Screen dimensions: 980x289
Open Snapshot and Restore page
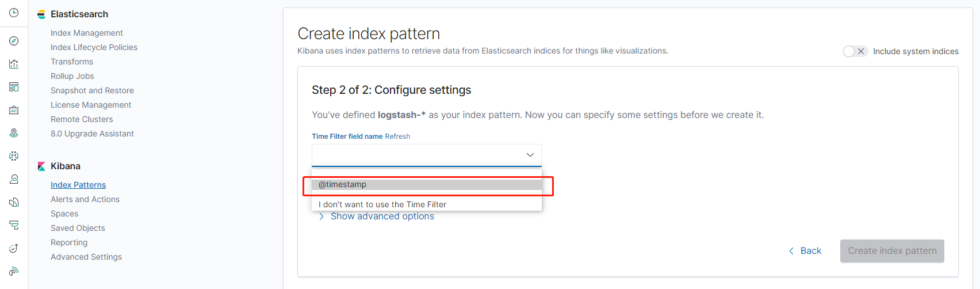92,90
